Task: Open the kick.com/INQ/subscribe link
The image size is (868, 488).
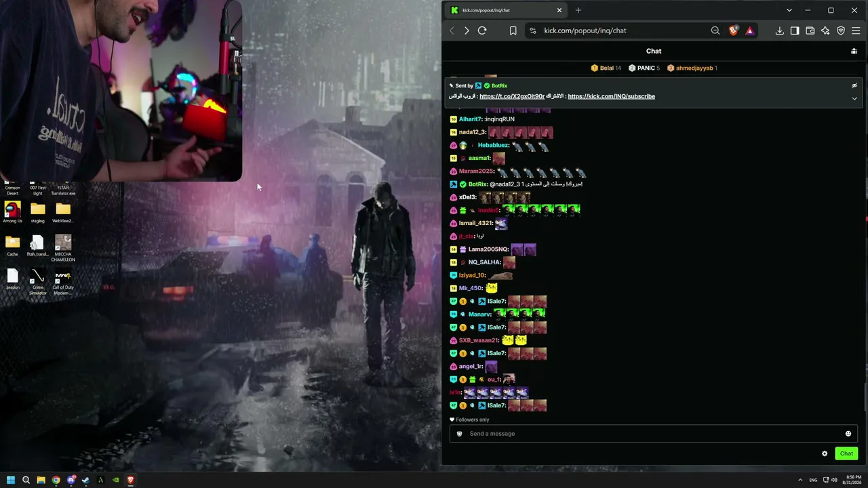Action: (611, 96)
